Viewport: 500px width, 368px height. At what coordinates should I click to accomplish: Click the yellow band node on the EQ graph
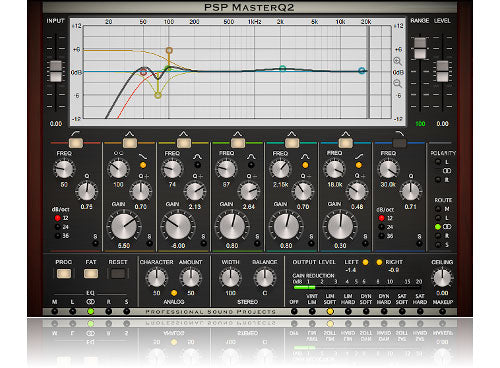coord(158,95)
